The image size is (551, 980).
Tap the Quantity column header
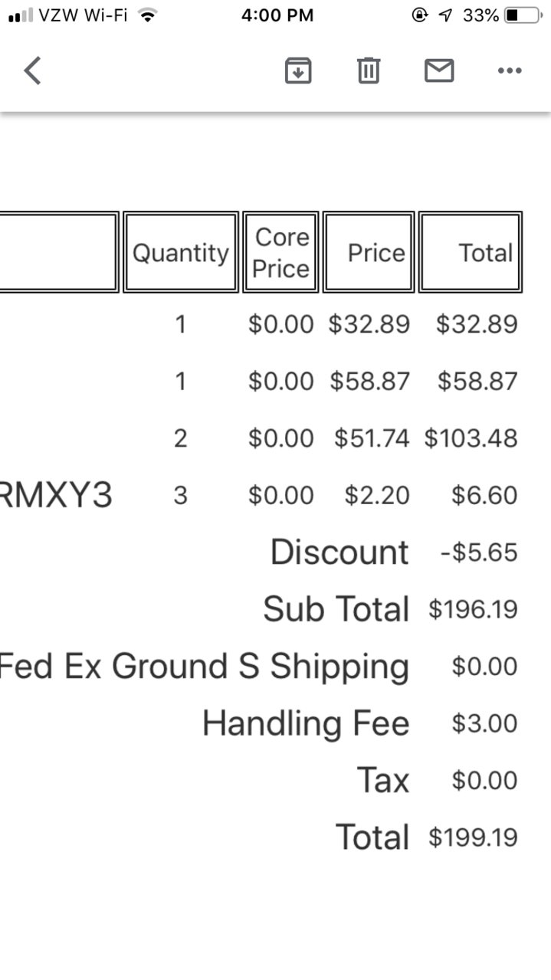tap(181, 252)
